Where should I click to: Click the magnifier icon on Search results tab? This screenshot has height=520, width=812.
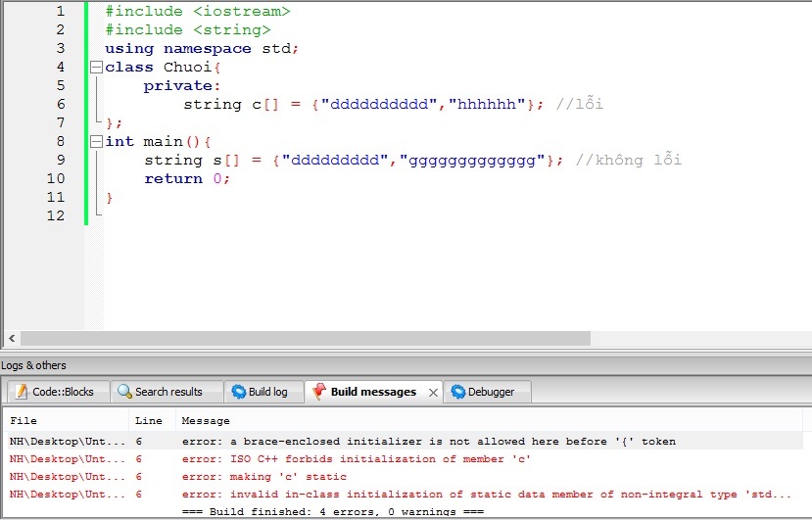click(124, 392)
